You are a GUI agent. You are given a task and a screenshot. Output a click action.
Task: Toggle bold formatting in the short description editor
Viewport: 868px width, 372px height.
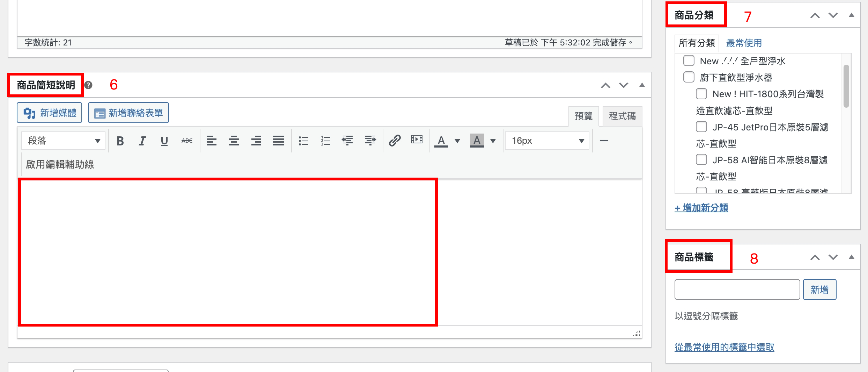(120, 141)
